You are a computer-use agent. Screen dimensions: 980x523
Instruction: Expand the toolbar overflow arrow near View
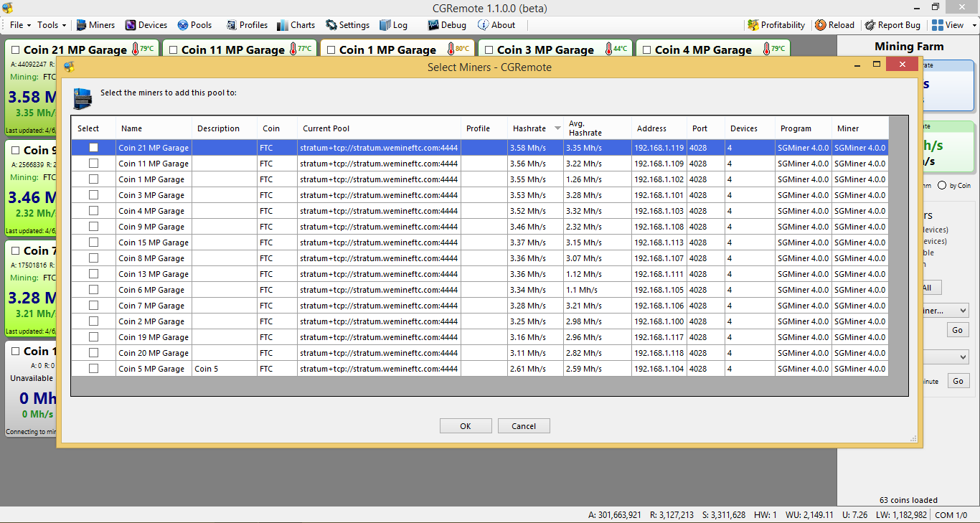tap(974, 25)
